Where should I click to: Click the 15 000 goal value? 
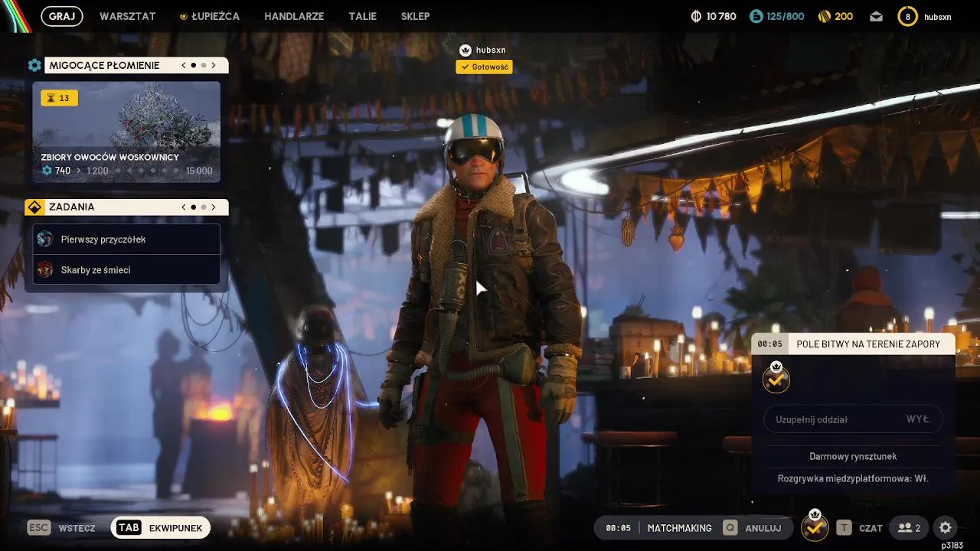click(199, 171)
